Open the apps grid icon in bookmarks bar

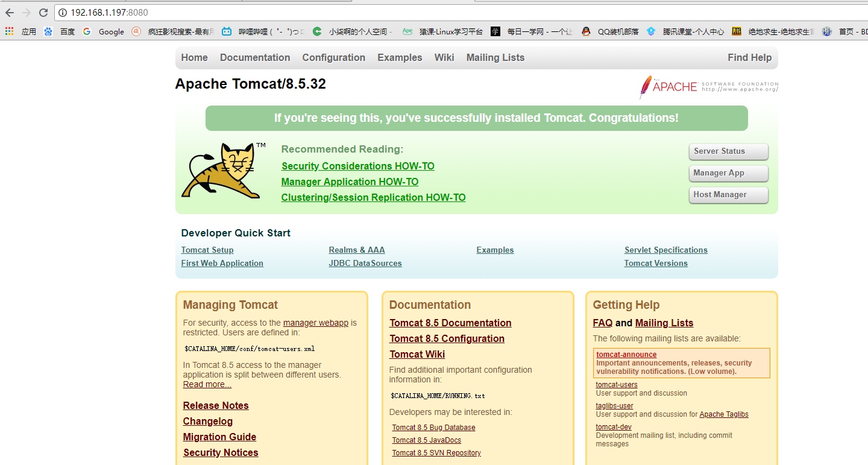point(9,31)
